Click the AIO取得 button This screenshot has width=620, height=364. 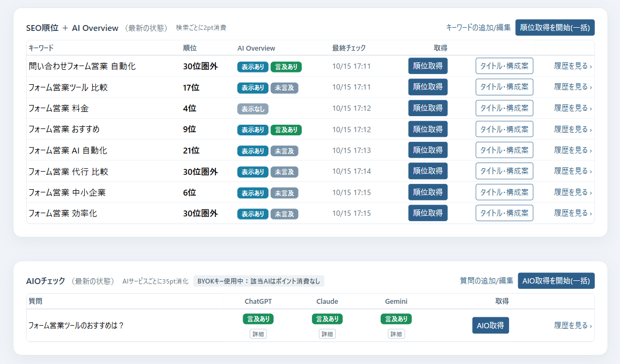490,326
